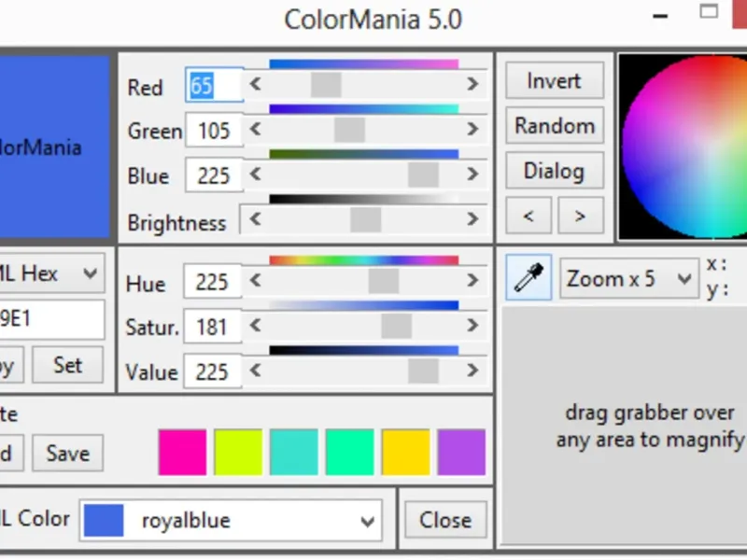Screen dimensions: 747x560
Task: Click the Blue slider left arrow
Action: tap(255, 175)
